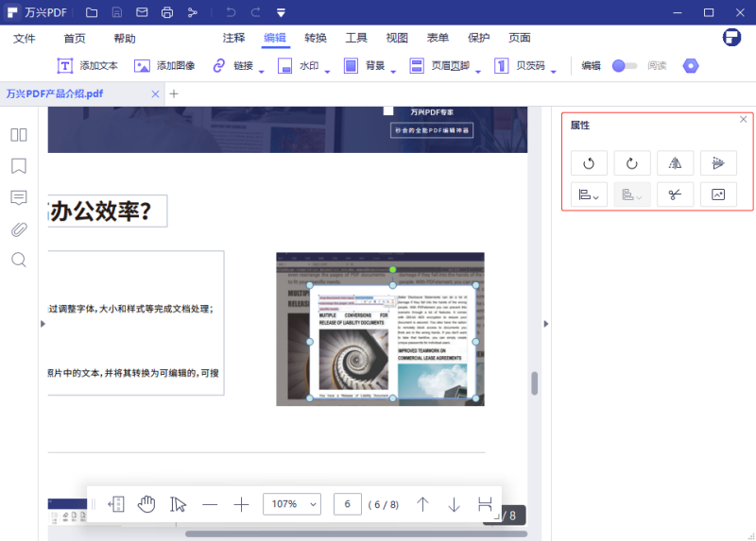Click the rotate counterclockwise icon in 属性
Viewport: 756px width, 541px height.
pos(589,163)
